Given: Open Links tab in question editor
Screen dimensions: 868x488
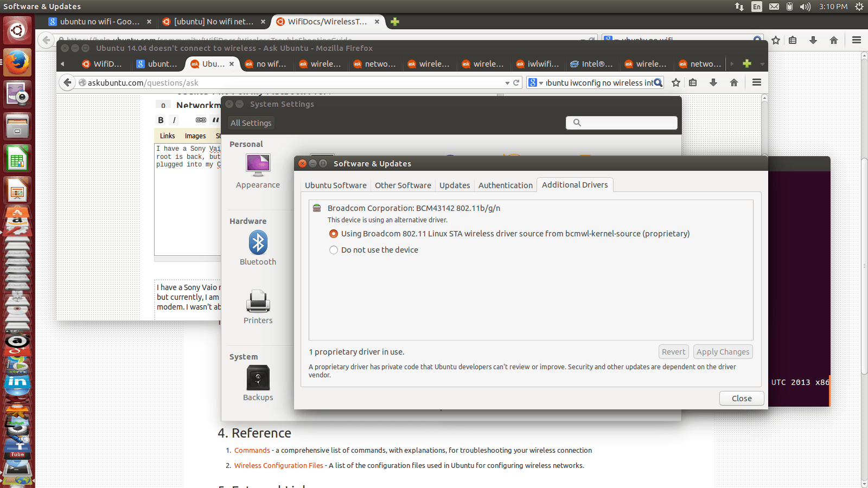Looking at the screenshot, I should [x=167, y=136].
